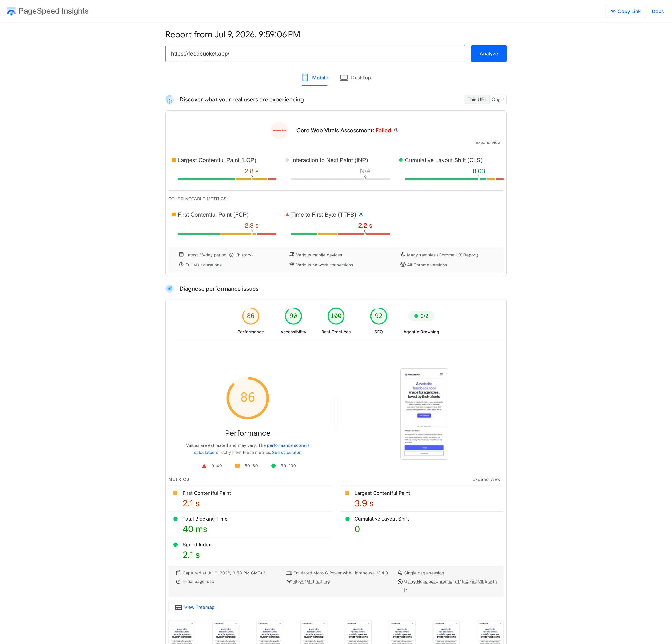
Task: Open the Docs link
Action: [x=657, y=11]
